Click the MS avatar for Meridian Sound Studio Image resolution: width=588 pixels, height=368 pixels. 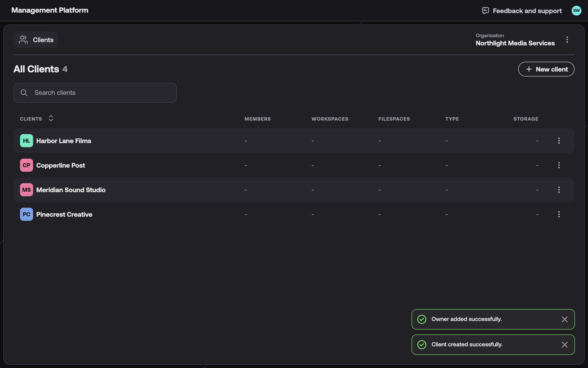[x=27, y=190]
